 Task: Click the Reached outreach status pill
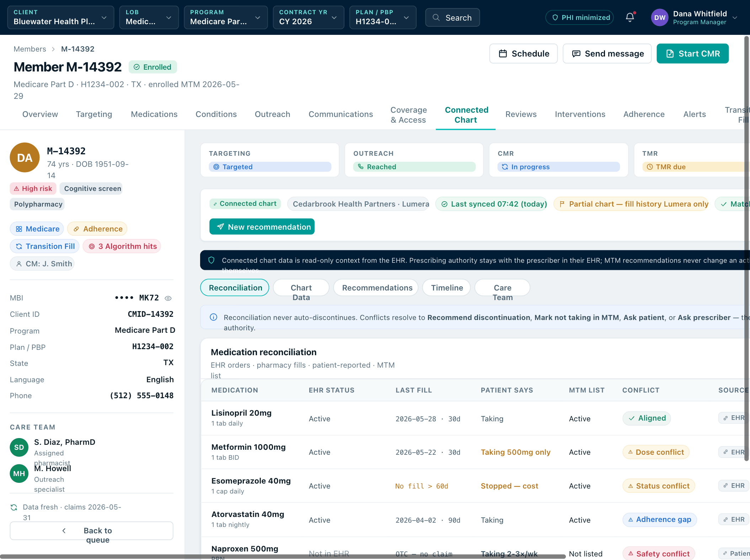coord(414,167)
